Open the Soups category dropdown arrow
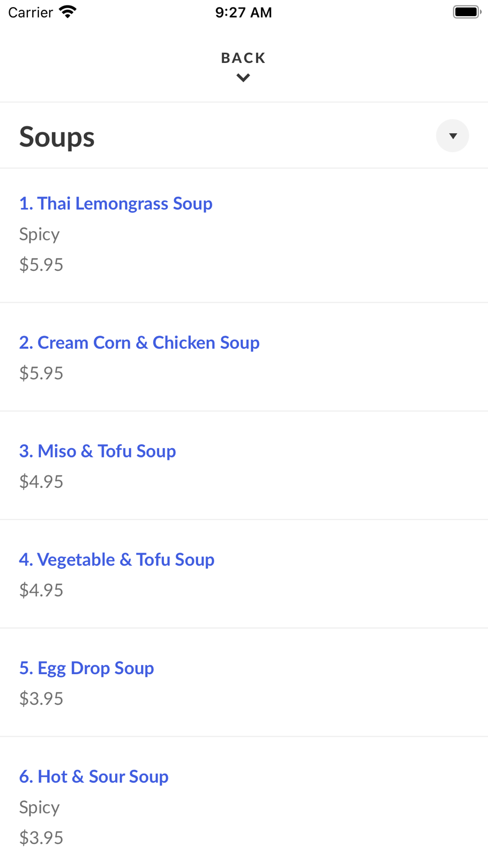Screen dimensions: 488x868 point(452,136)
